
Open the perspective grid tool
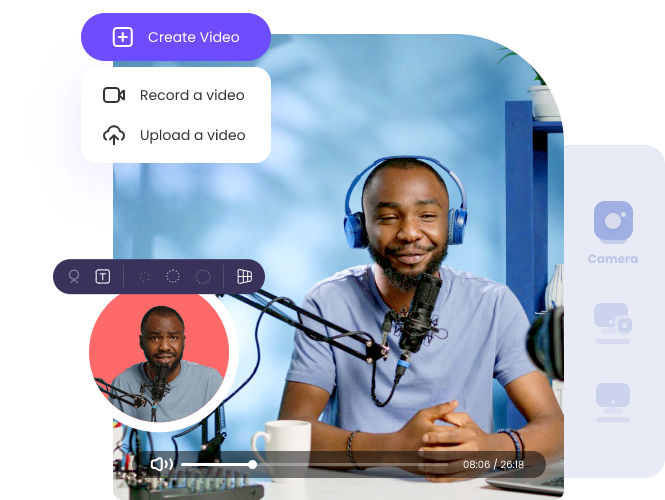[244, 277]
